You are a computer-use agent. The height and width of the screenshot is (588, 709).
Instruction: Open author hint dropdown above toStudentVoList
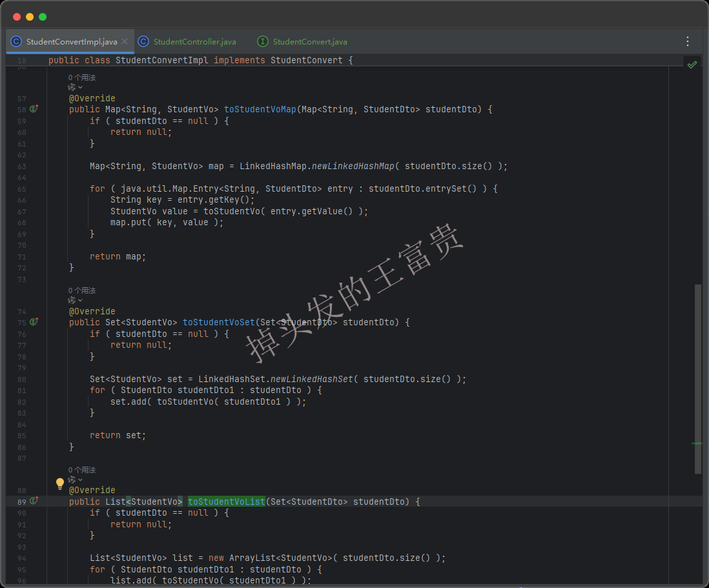[x=75, y=480]
